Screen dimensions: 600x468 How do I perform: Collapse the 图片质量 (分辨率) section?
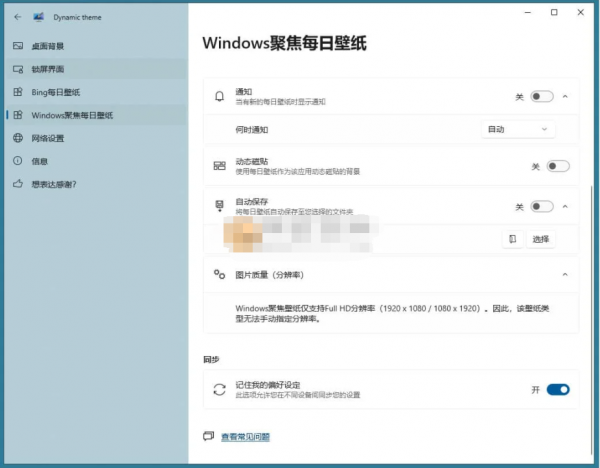(x=565, y=274)
